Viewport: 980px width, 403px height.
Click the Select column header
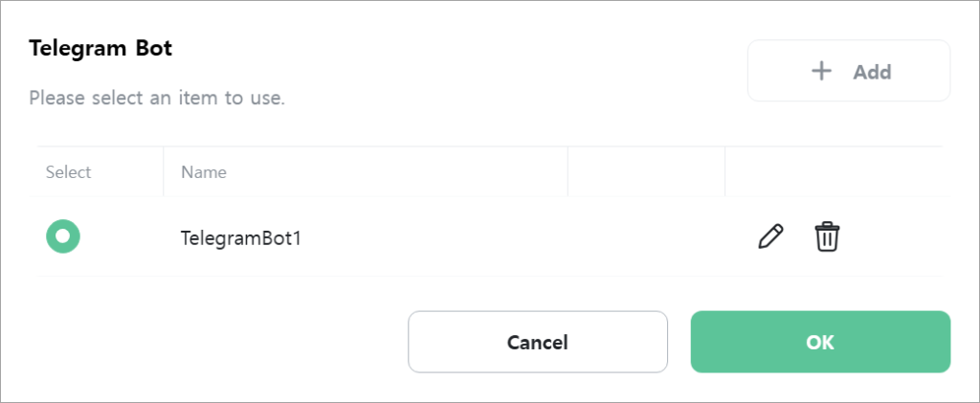tap(68, 171)
